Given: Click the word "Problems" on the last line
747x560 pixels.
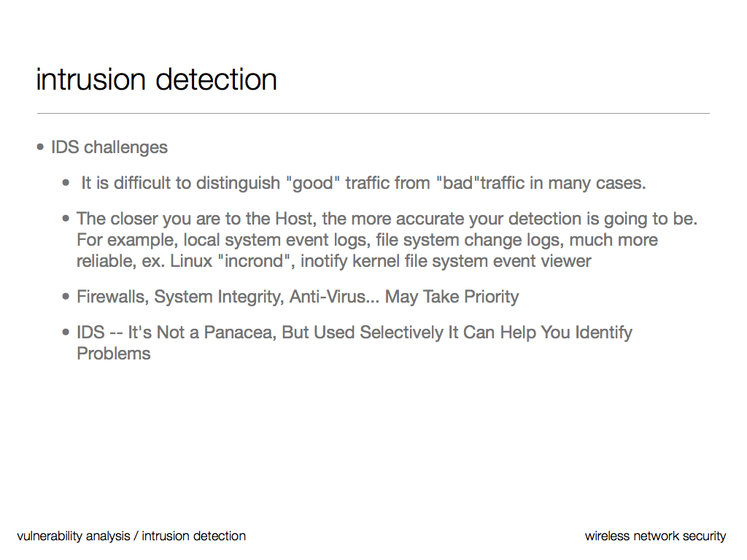Looking at the screenshot, I should 113,354.
